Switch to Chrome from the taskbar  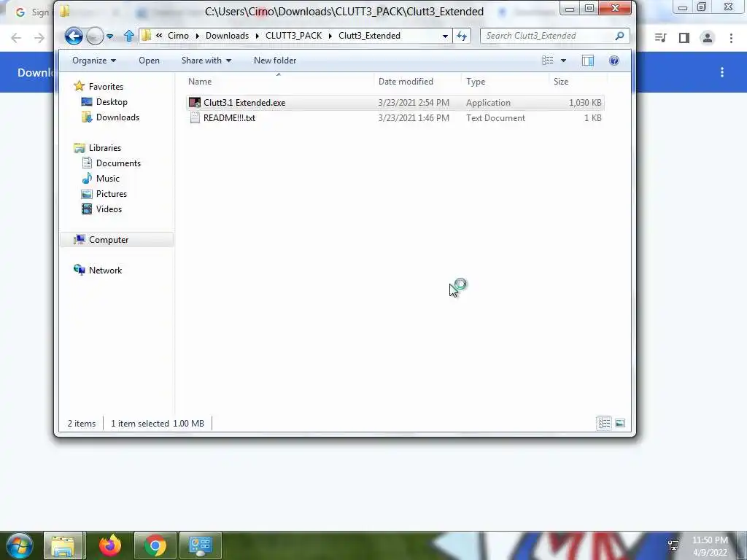[155, 545]
